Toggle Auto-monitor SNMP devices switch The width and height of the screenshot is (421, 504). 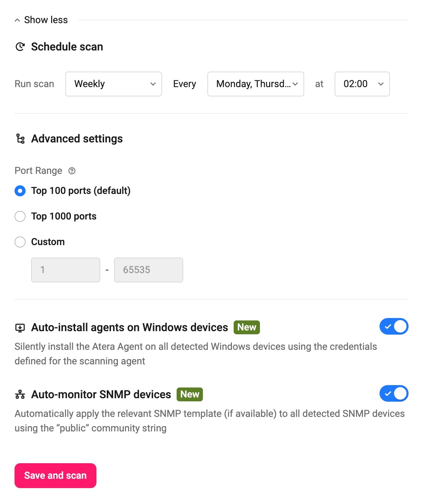(394, 394)
